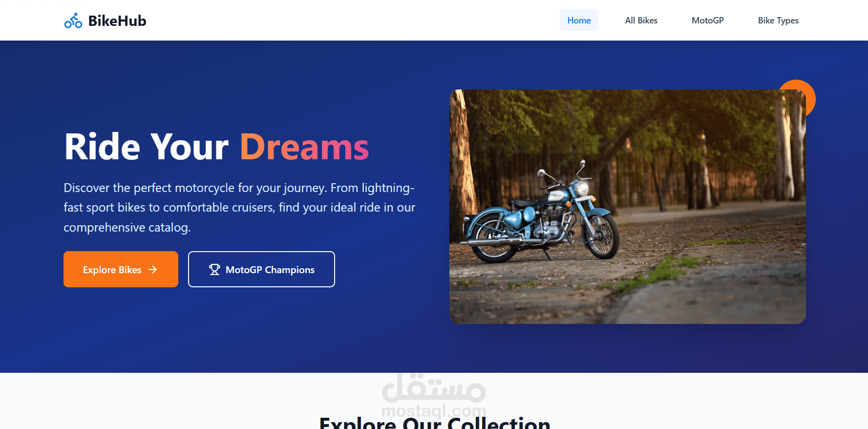Select Bike Types in the navbar
Screen dimensions: 868x429
click(x=778, y=20)
